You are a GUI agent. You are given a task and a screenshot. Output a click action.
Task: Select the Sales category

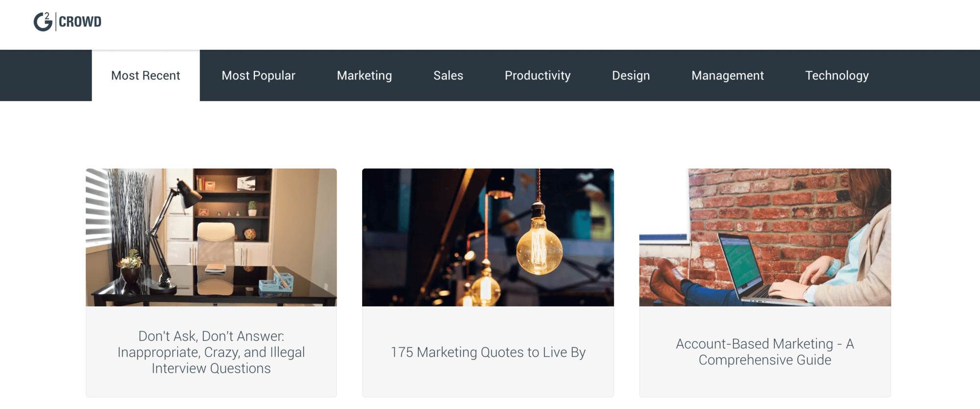[448, 75]
